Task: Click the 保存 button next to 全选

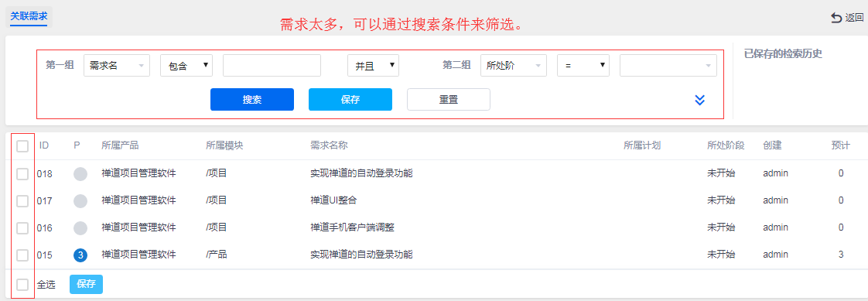Action: point(87,285)
